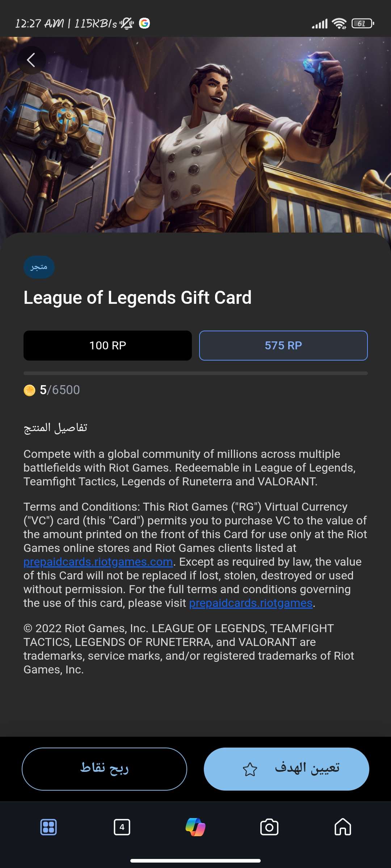Click the ربح نقاط earn points button
The image size is (391, 868).
(x=104, y=769)
